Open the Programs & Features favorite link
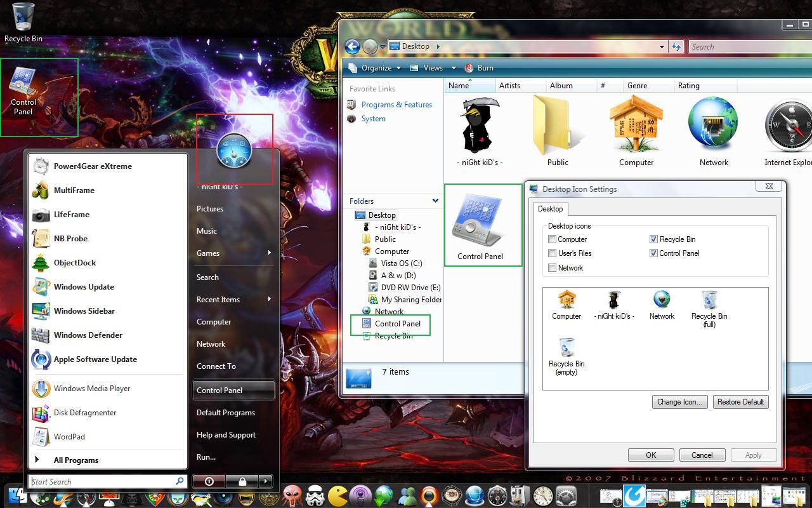Viewport: 812px width, 508px height. point(396,105)
